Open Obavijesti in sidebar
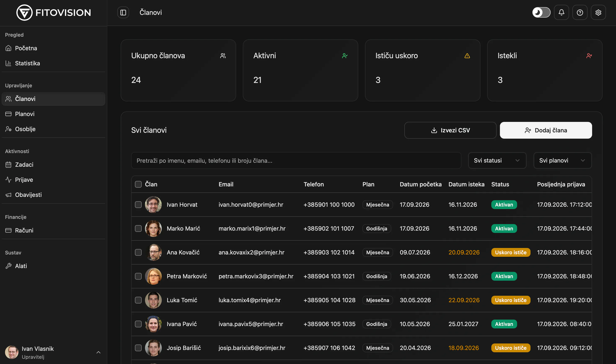This screenshot has height=364, width=616. [x=53, y=195]
